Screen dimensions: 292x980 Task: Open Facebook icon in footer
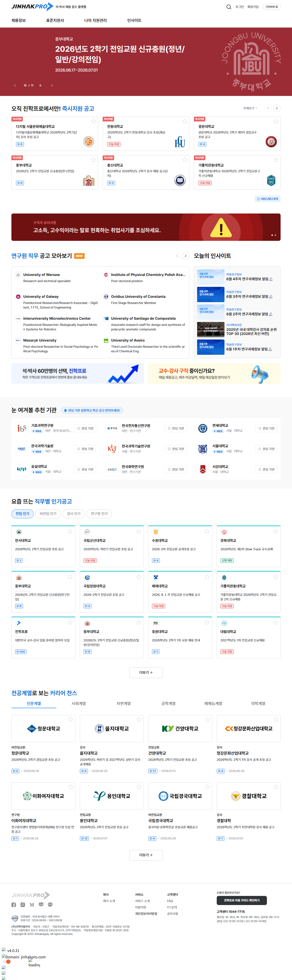(14, 905)
